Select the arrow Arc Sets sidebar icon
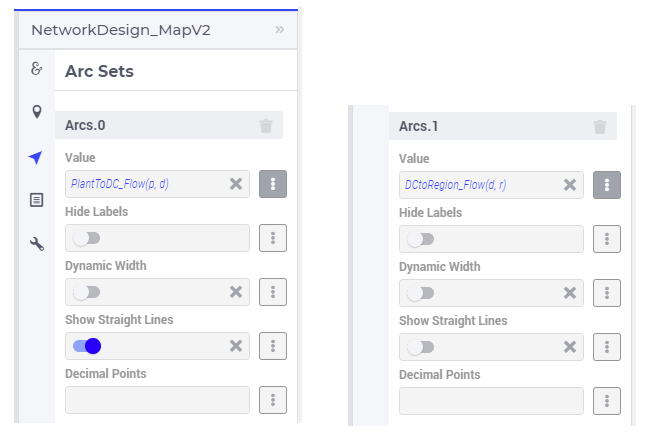The width and height of the screenshot is (647, 436). tap(35, 157)
